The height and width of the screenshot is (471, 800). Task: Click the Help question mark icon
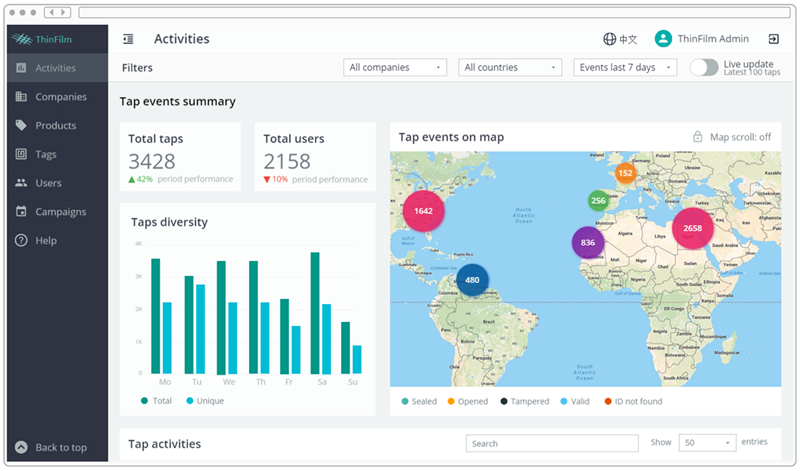21,240
